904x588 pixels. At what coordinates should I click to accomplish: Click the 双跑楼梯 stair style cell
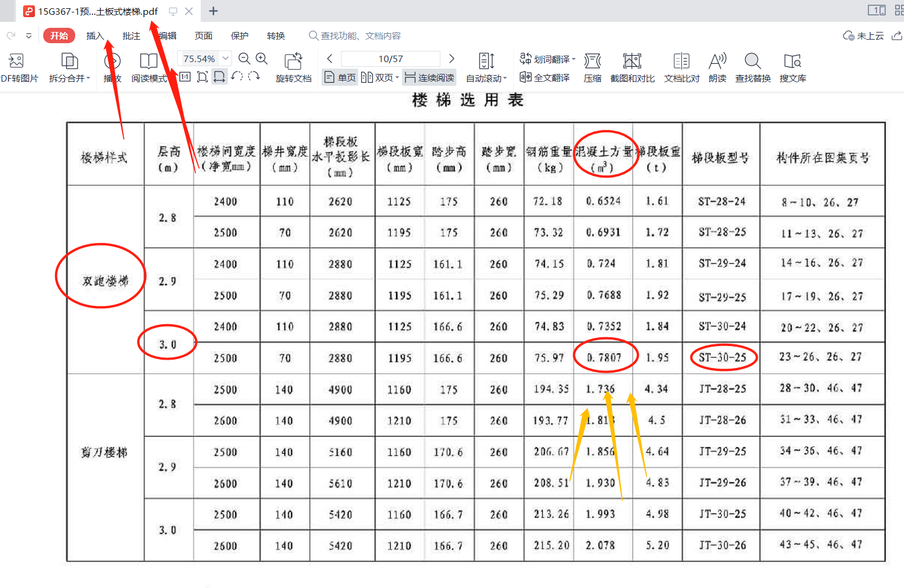pyautogui.click(x=105, y=281)
